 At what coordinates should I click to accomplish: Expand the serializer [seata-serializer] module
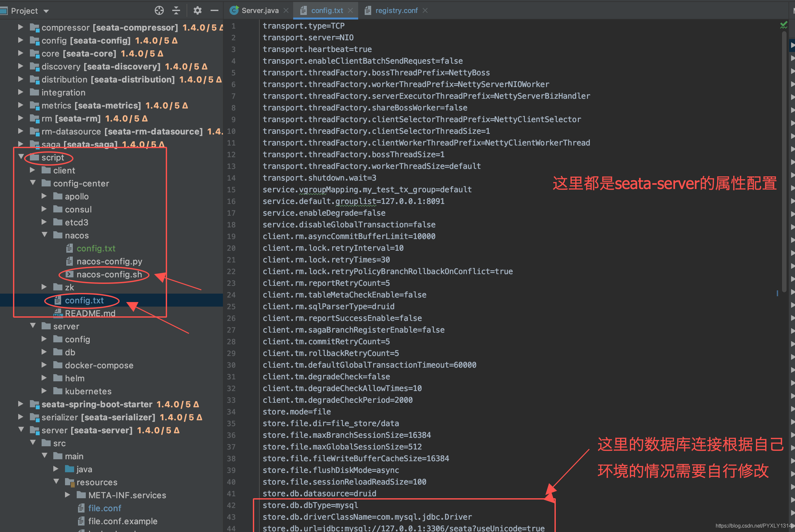pyautogui.click(x=20, y=417)
